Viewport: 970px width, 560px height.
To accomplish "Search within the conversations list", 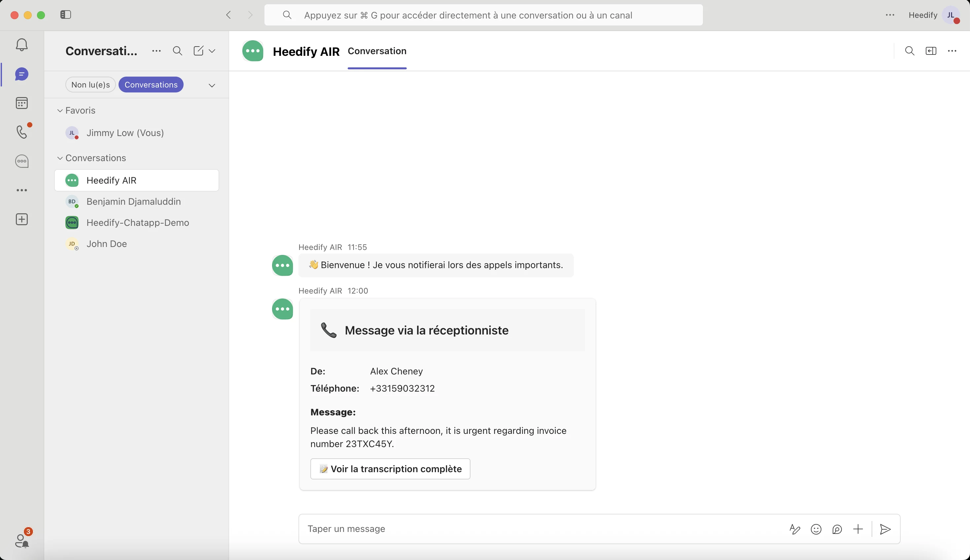I will tap(177, 51).
